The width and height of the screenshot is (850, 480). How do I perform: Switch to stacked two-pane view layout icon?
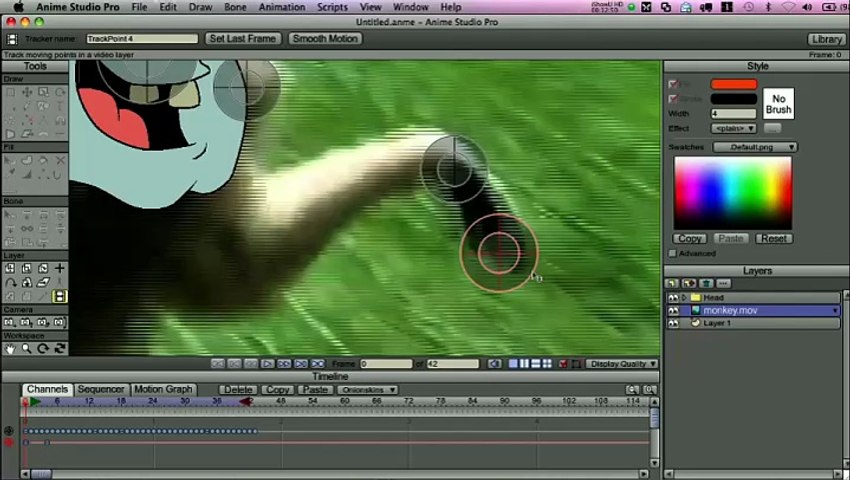(536, 363)
